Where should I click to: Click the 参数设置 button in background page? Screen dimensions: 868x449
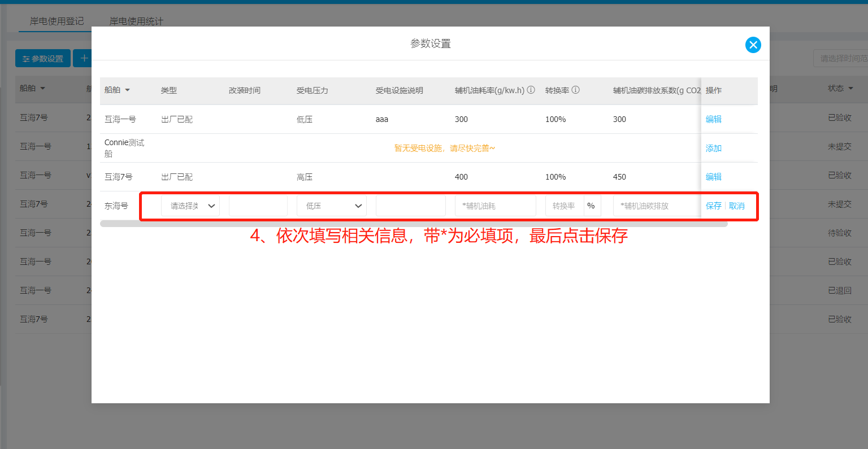tap(43, 58)
